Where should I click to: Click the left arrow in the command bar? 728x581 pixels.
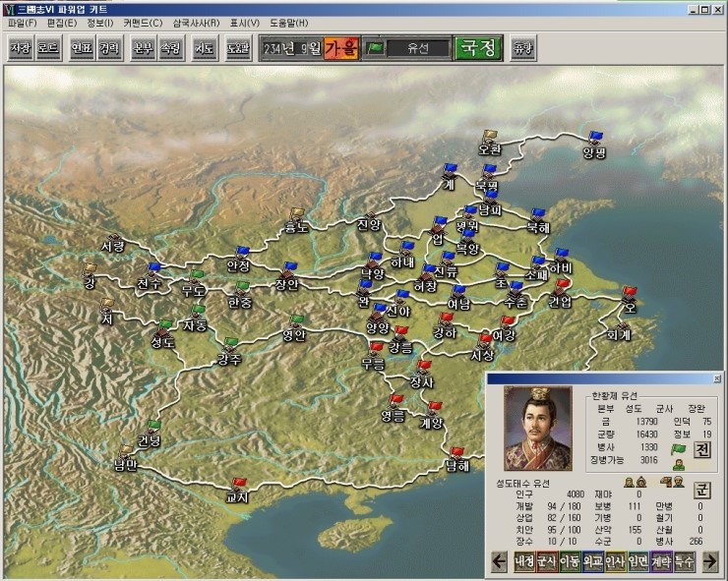pyautogui.click(x=499, y=561)
